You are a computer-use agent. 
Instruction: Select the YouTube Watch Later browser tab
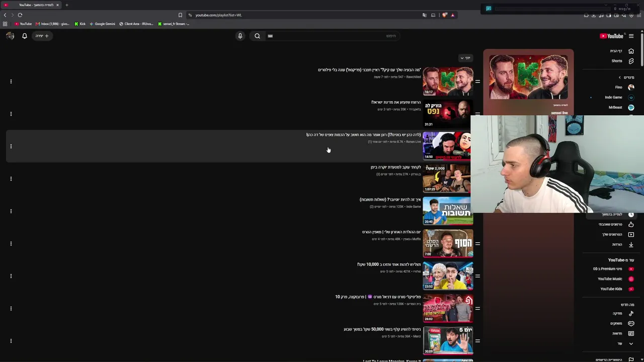pyautogui.click(x=31, y=5)
